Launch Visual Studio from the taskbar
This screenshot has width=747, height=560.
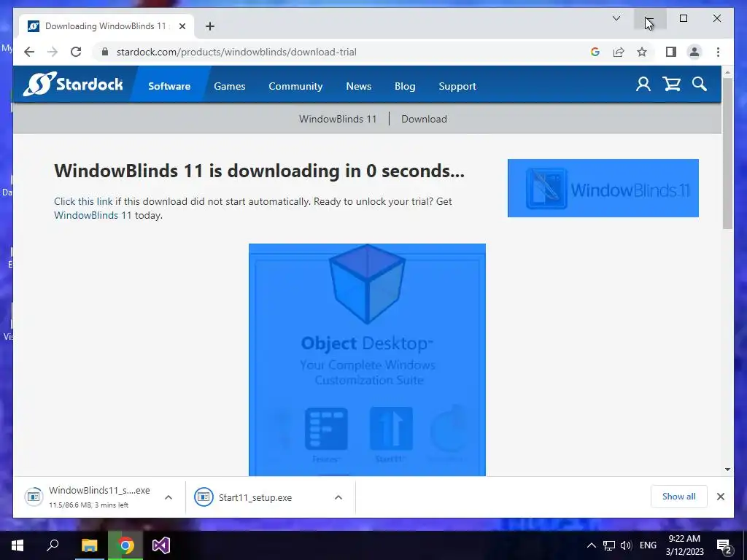coord(161,545)
